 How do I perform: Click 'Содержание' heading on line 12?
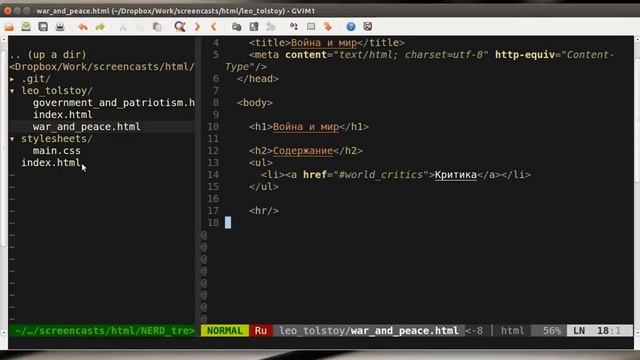click(303, 151)
